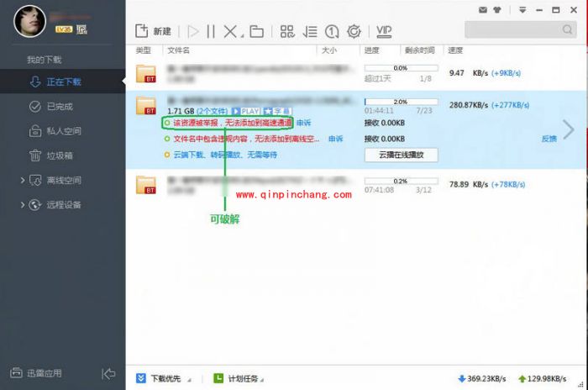Image resolution: width=588 pixels, height=390 pixels.
Task: Sort by the 进度 column header
Action: [372, 50]
